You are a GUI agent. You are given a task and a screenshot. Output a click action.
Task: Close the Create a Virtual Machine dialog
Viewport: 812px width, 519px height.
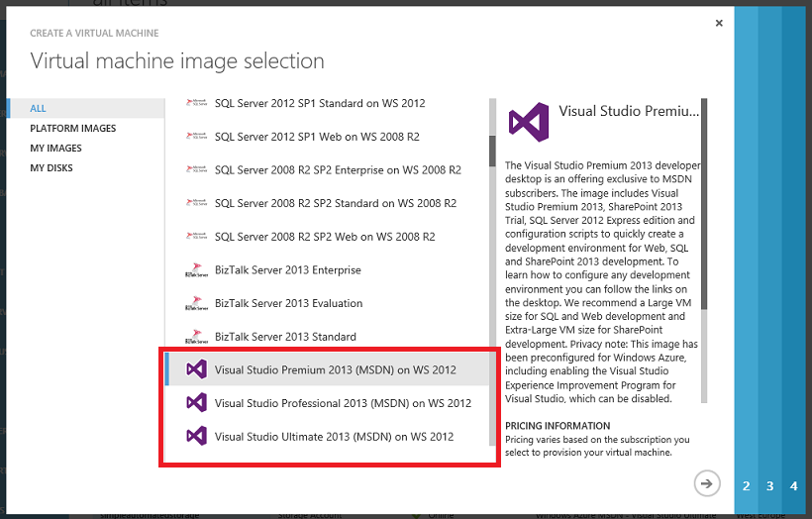[x=719, y=23]
